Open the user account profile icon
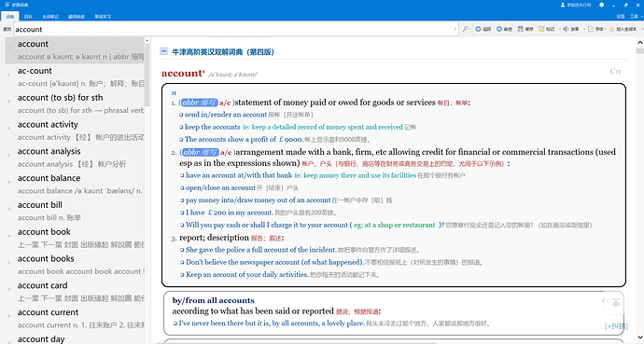Screen dimensions: 644x344 [x=563, y=5]
